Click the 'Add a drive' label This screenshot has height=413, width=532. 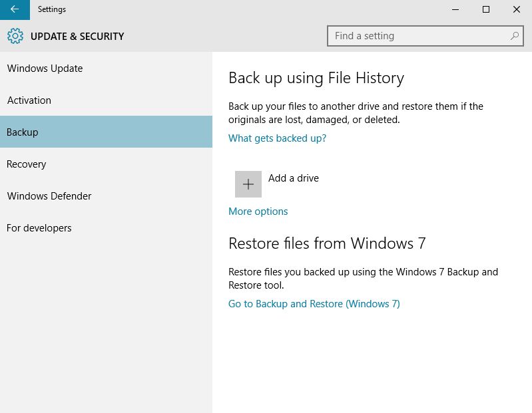click(294, 178)
